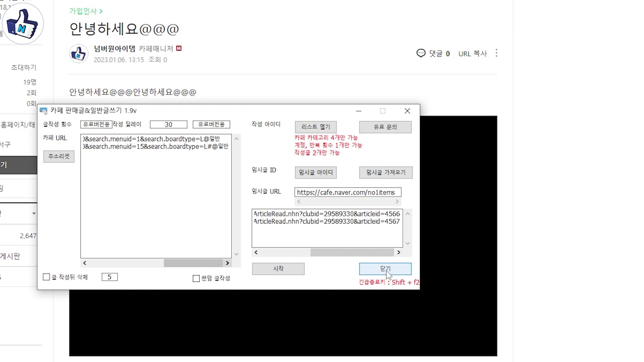
Task: Toggle the 랜덤 글작성 checkbox
Action: coord(196,278)
